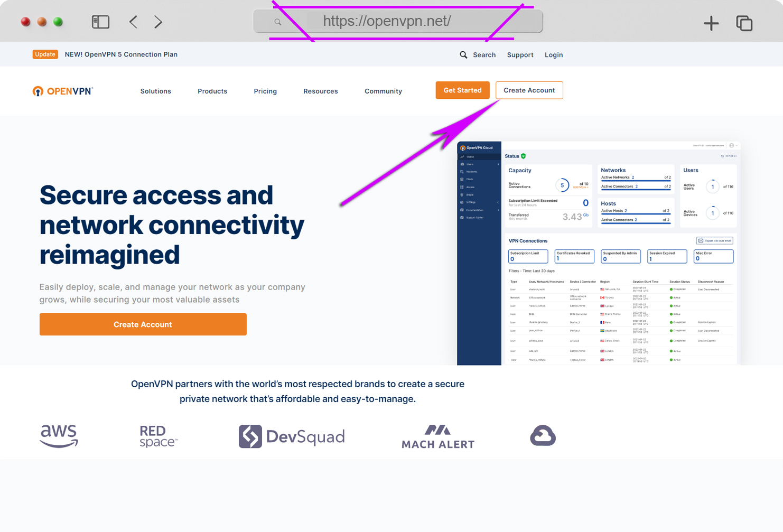Click Create Account in the header
Image resolution: width=783 pixels, height=532 pixels.
(x=529, y=90)
